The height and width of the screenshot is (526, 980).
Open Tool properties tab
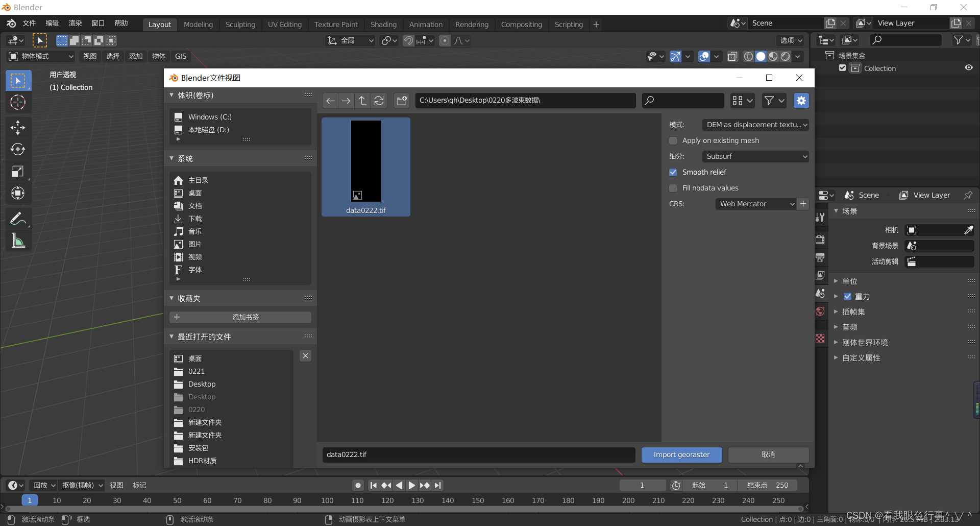[820, 217]
